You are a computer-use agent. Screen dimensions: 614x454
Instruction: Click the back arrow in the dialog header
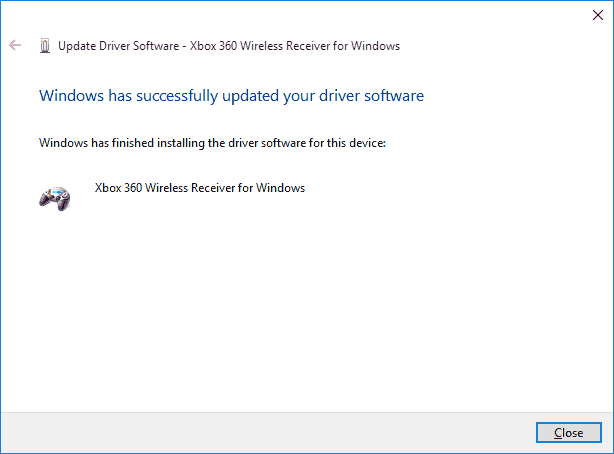(15, 45)
